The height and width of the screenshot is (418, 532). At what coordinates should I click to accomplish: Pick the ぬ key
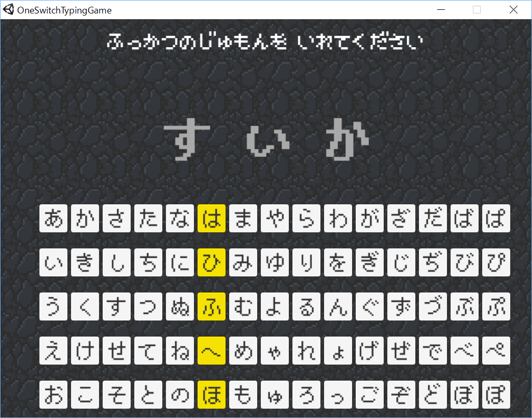coord(180,306)
